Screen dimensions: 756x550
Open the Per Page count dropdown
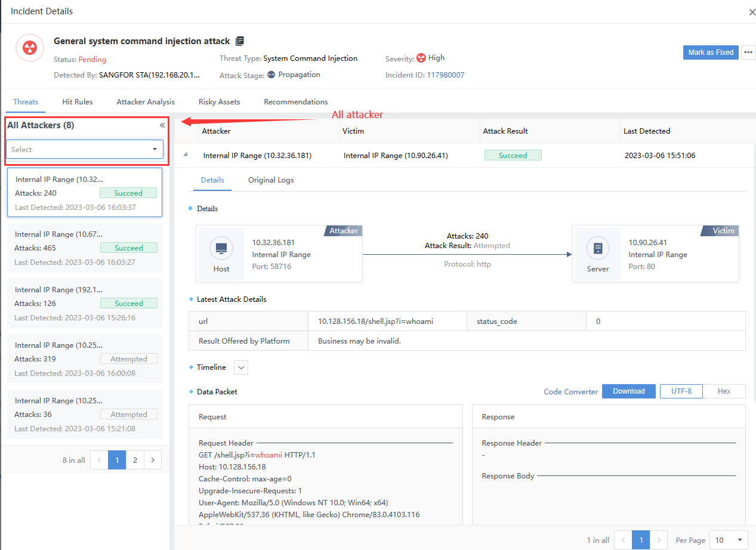(729, 540)
